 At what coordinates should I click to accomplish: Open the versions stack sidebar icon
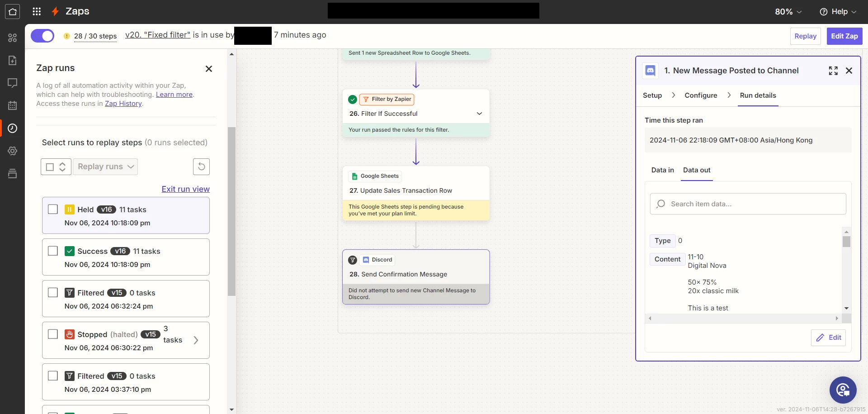(13, 173)
